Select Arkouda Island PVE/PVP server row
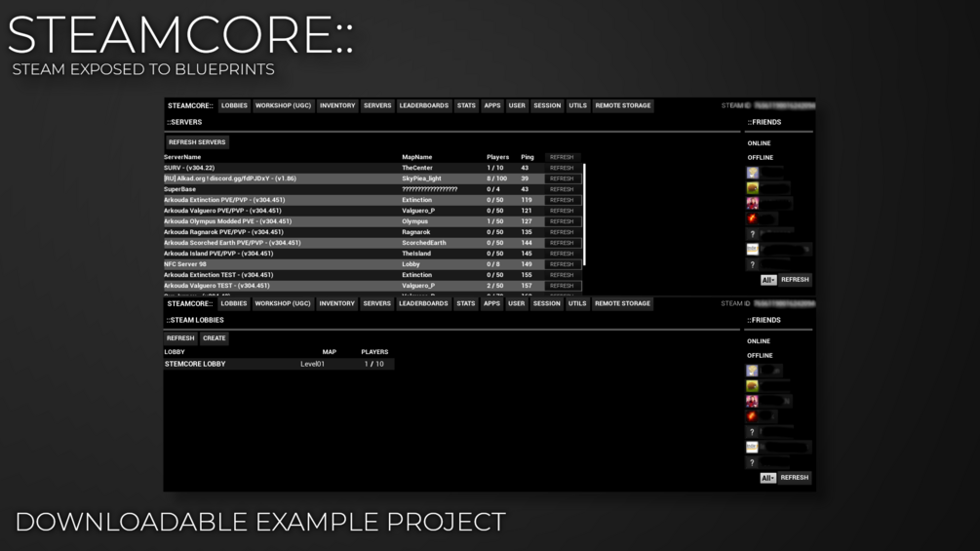Image resolution: width=980 pixels, height=551 pixels. point(372,254)
